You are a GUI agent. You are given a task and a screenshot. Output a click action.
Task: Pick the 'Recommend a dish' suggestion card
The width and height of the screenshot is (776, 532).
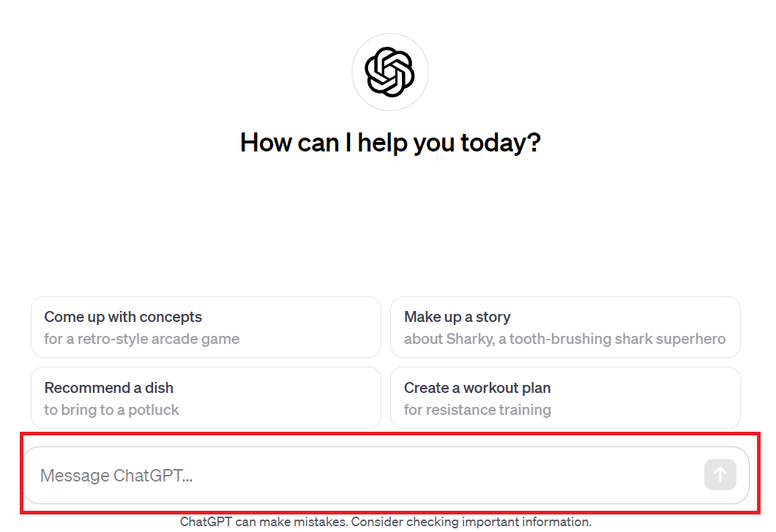(x=206, y=397)
